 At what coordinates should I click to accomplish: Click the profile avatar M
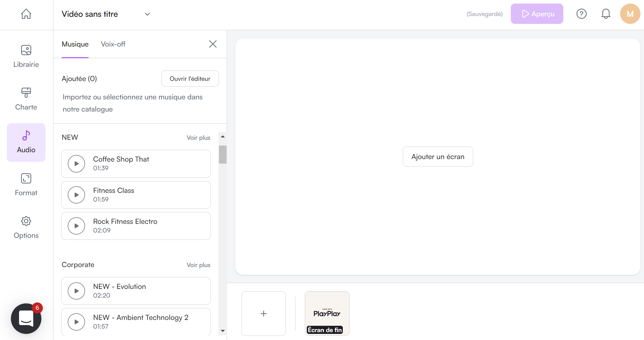[630, 14]
